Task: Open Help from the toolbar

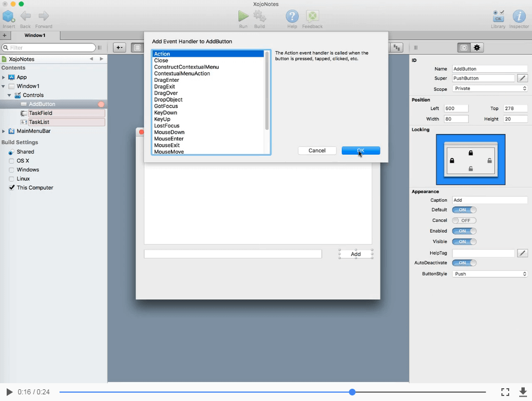Action: [292, 16]
